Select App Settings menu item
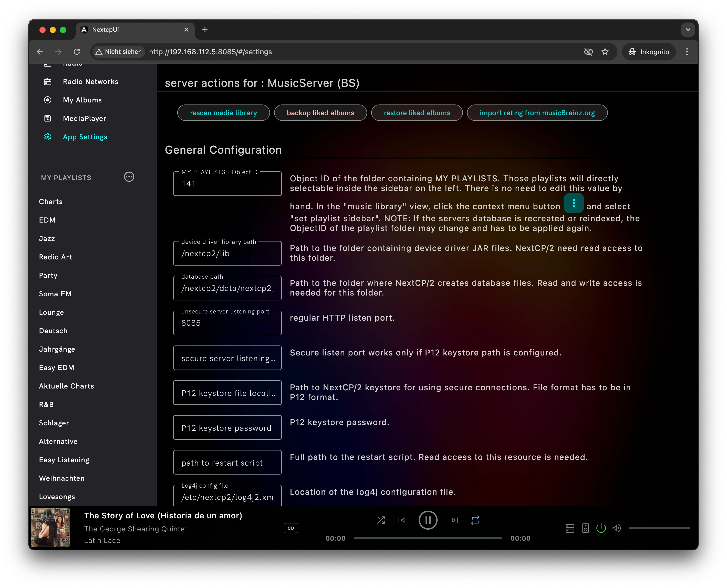 pos(85,137)
